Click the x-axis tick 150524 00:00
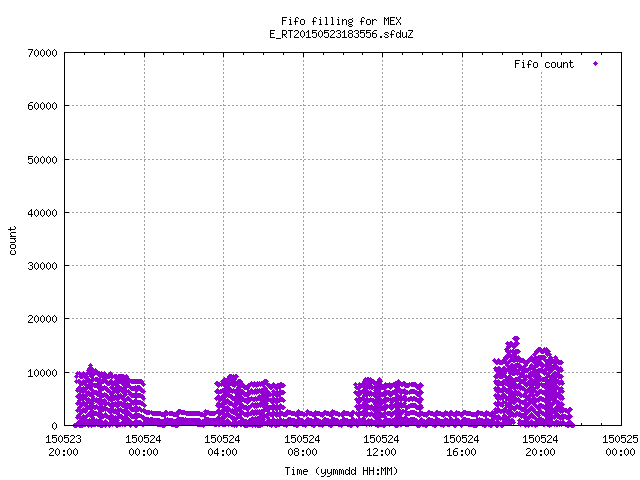 [143, 446]
